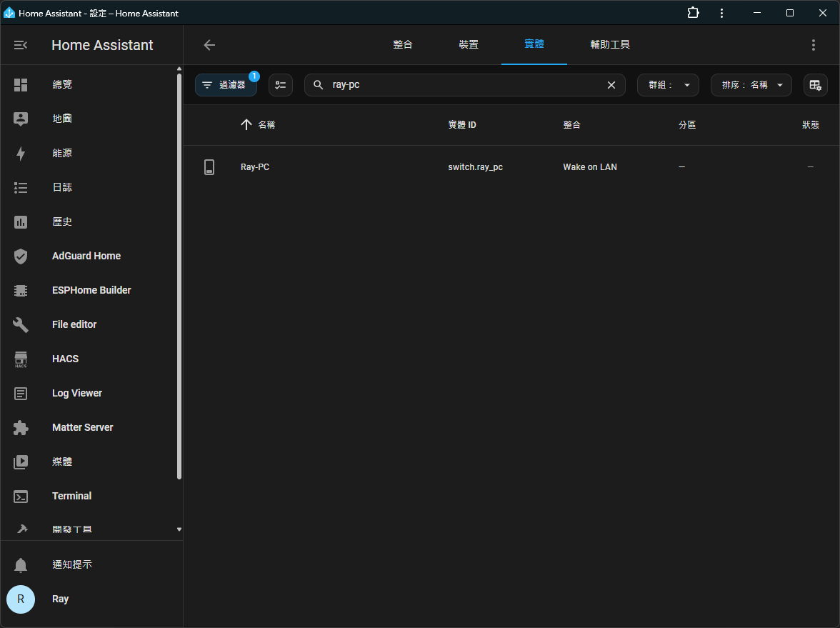Open the Matter Server puzzle icon
Image resolution: width=840 pixels, height=628 pixels.
[x=20, y=427]
